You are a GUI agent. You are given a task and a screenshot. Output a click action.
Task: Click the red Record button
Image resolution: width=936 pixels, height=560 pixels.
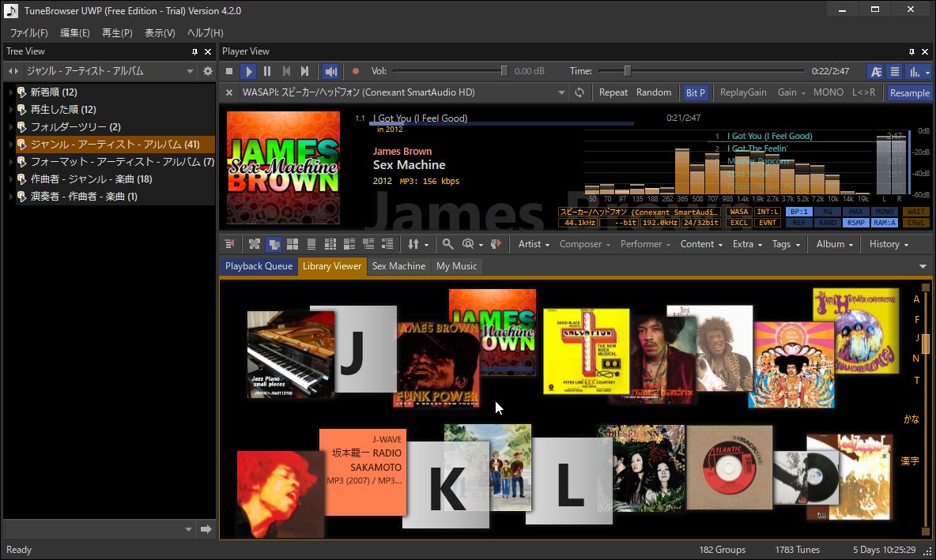coord(355,71)
